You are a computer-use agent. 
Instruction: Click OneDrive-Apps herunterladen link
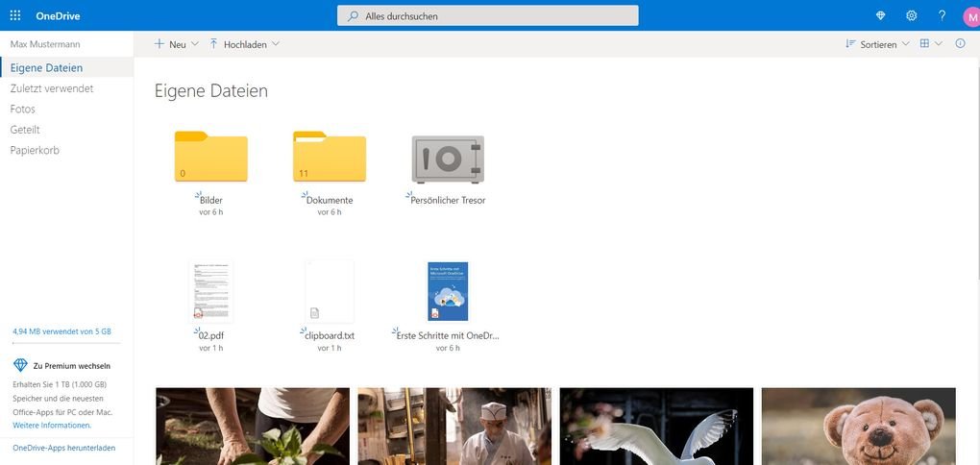(x=63, y=448)
